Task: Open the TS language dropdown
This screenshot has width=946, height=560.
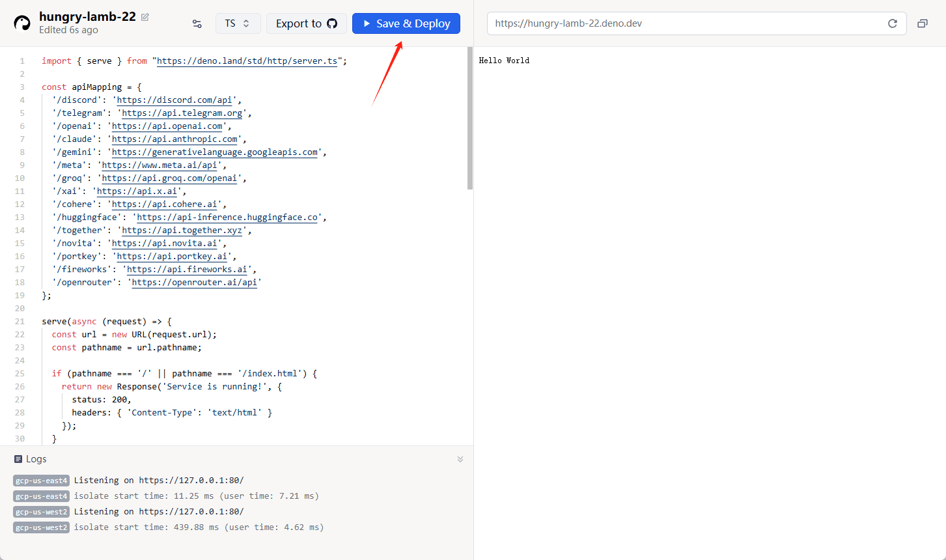Action: pyautogui.click(x=238, y=23)
